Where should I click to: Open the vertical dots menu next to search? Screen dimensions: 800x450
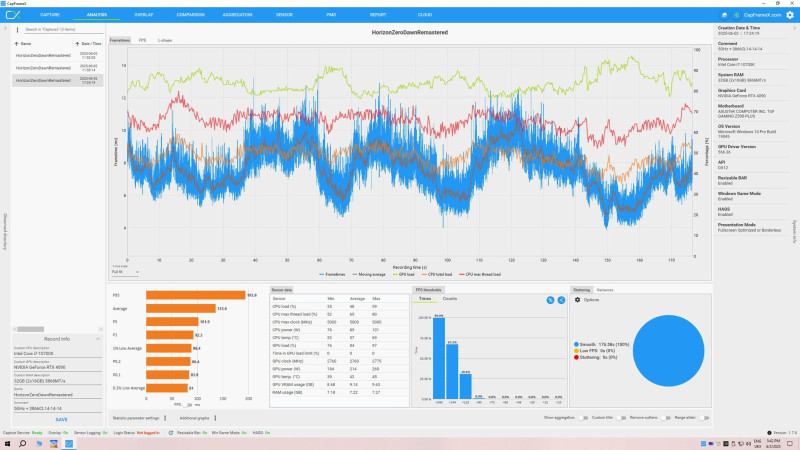click(17, 30)
